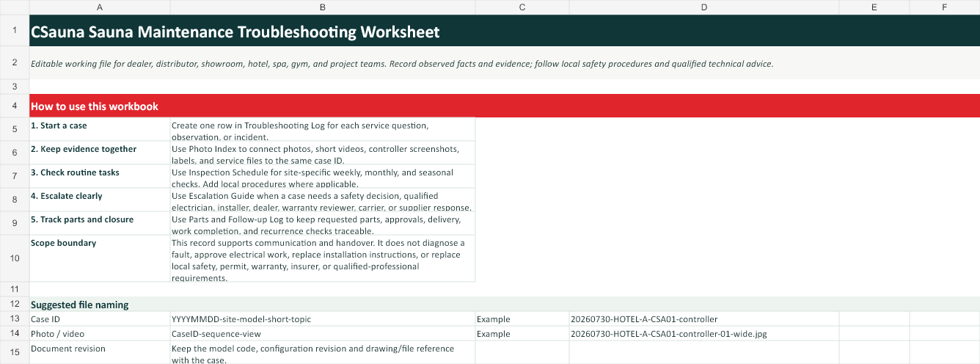Select the 'Document revision' cell

pyautogui.click(x=100, y=352)
